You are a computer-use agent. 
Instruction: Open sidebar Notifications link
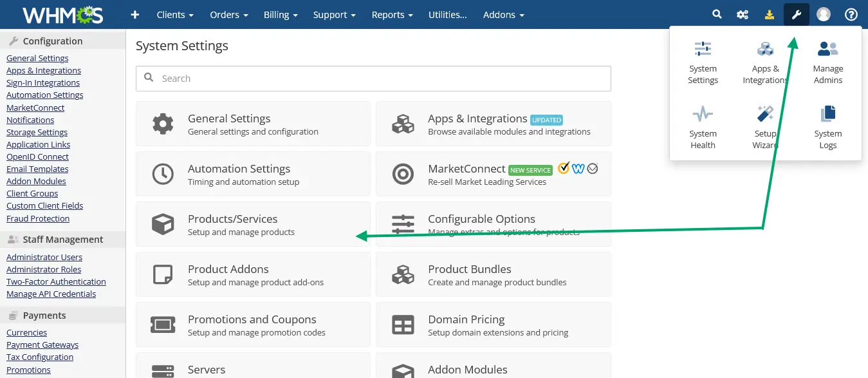click(x=30, y=120)
